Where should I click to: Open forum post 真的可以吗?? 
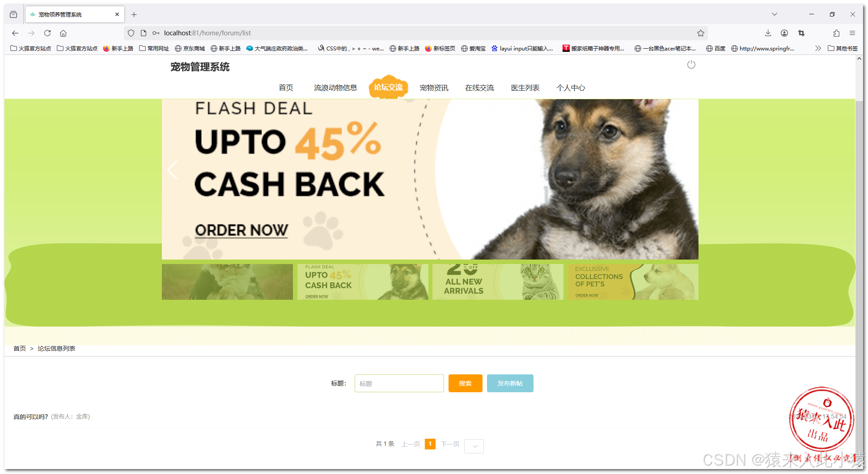pos(30,417)
